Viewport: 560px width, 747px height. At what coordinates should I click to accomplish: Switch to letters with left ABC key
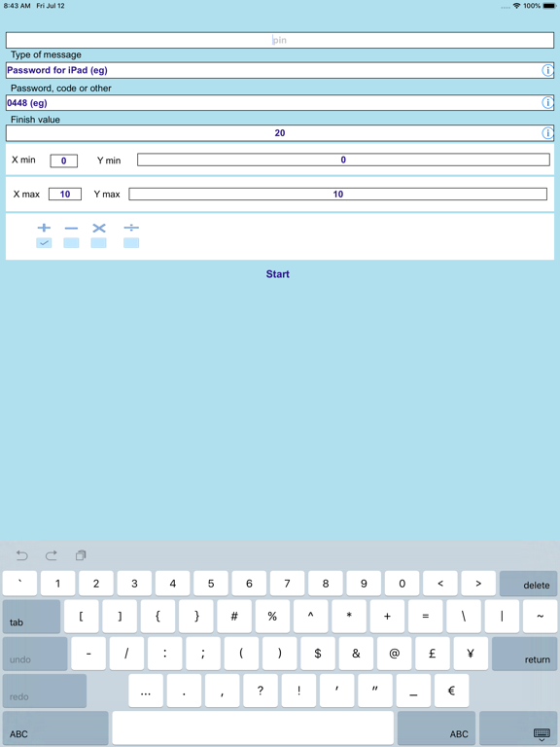coord(55,729)
